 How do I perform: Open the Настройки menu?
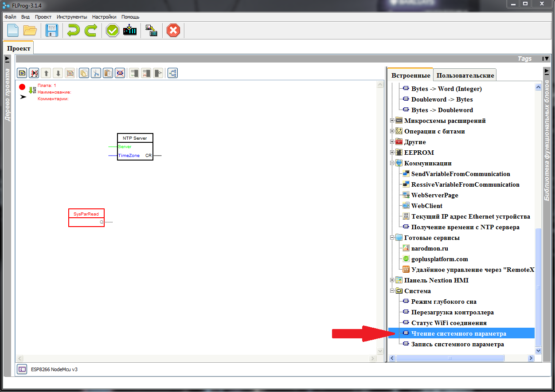(x=104, y=17)
